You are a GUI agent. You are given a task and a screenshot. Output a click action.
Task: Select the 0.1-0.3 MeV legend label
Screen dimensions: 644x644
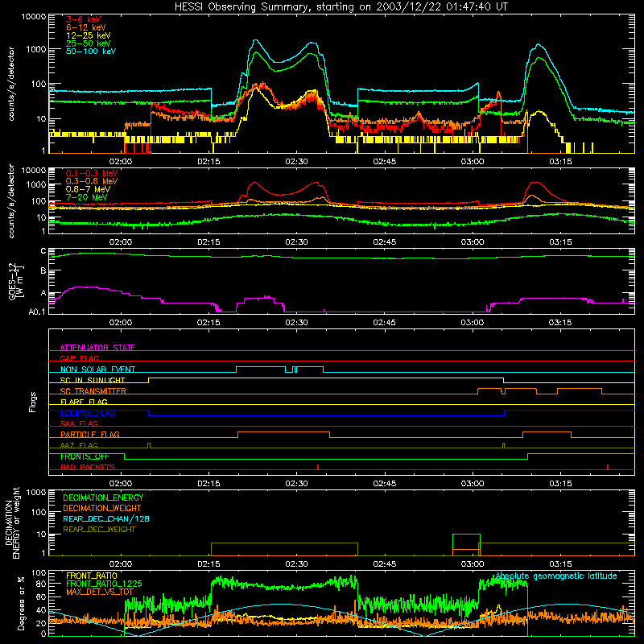click(92, 173)
